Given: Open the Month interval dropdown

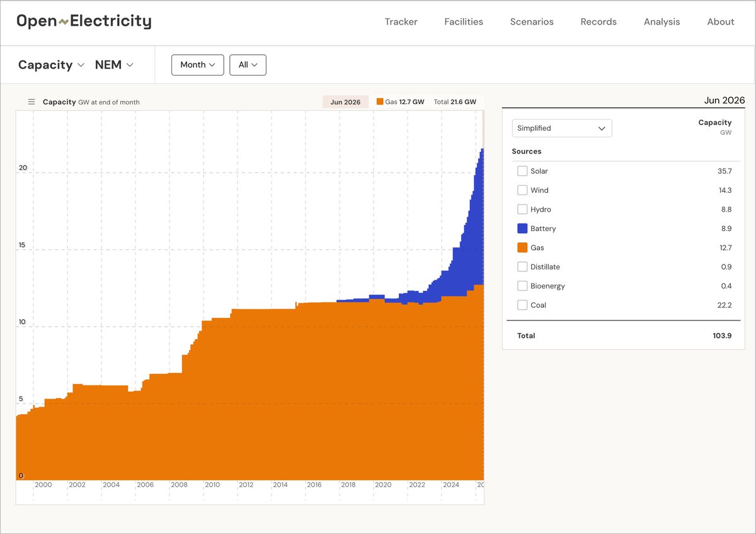Looking at the screenshot, I should (x=198, y=65).
